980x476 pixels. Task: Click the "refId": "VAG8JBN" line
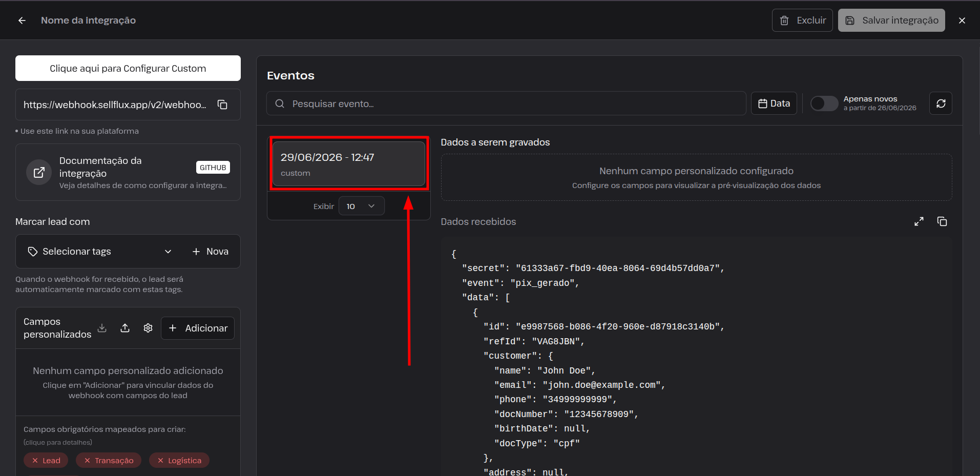[534, 341]
